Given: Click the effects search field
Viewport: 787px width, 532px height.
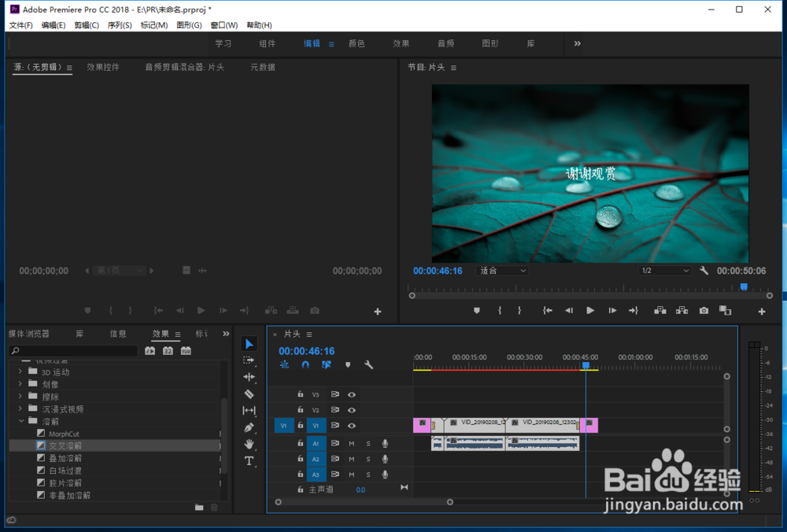Looking at the screenshot, I should (73, 351).
